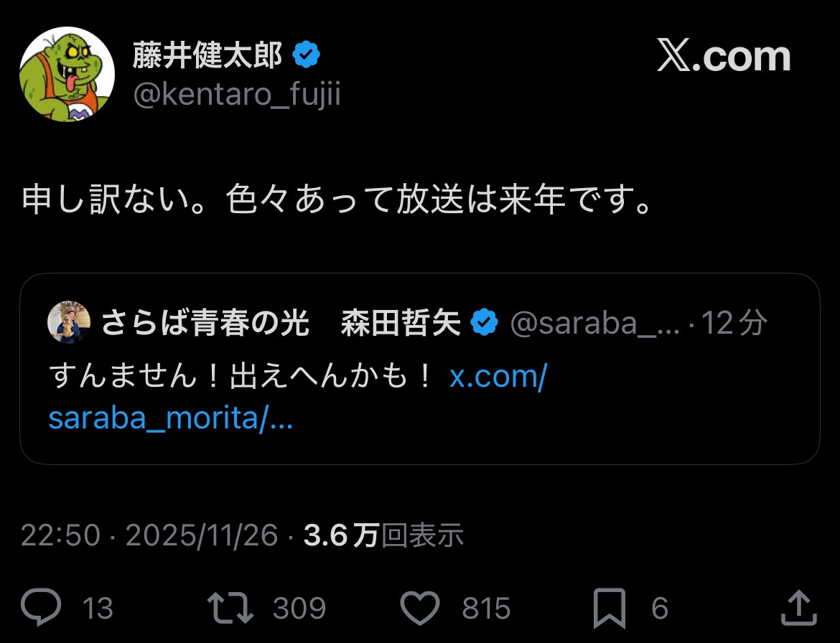Like the post with the heart icon
840x643 pixels.
point(419,608)
